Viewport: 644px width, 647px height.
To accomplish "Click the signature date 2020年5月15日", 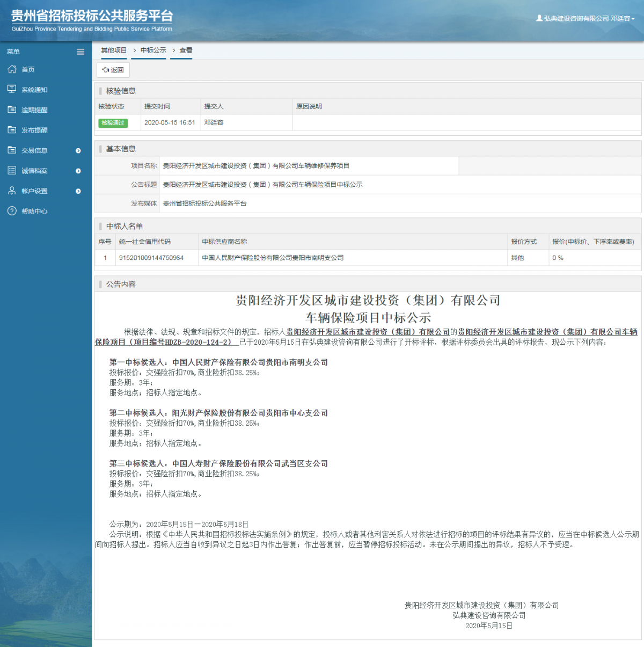I will tap(489, 626).
